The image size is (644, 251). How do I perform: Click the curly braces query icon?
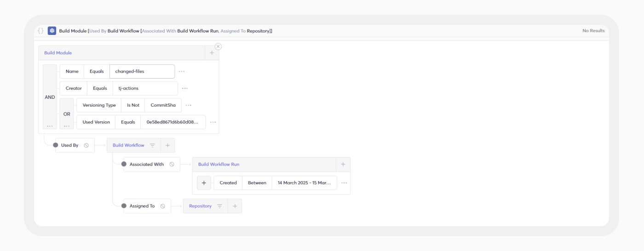[41, 31]
